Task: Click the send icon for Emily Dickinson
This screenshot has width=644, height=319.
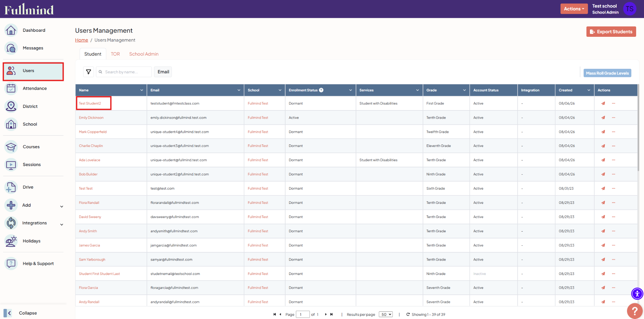Action: click(603, 118)
